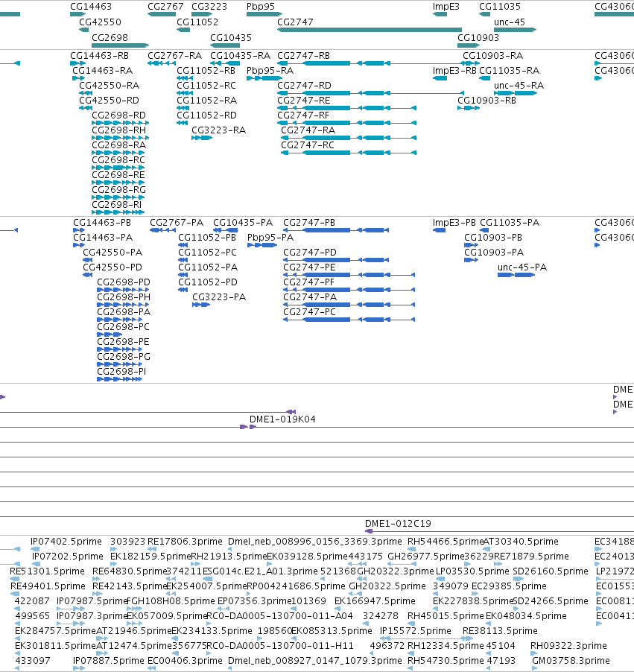The image size is (634, 672).
Task: Click the Pbp95 gene label
Action: [261, 7]
